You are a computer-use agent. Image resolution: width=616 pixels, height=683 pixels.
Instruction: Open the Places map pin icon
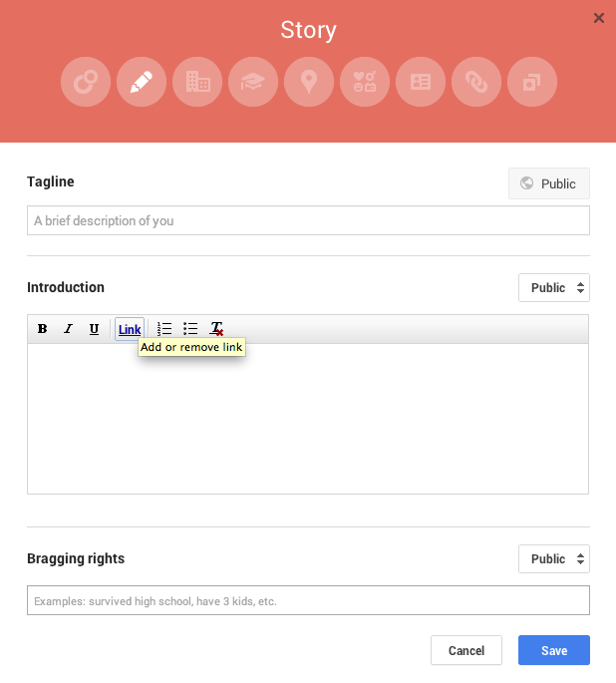click(309, 82)
